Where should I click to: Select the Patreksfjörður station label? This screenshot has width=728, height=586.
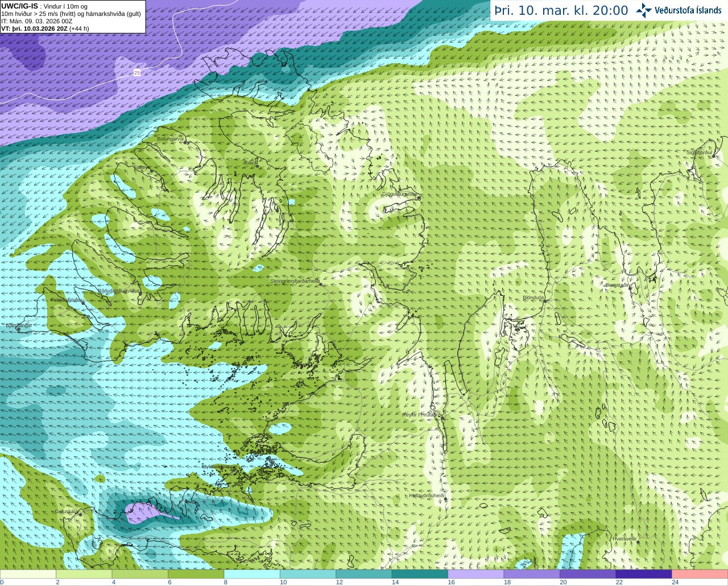coord(67,300)
